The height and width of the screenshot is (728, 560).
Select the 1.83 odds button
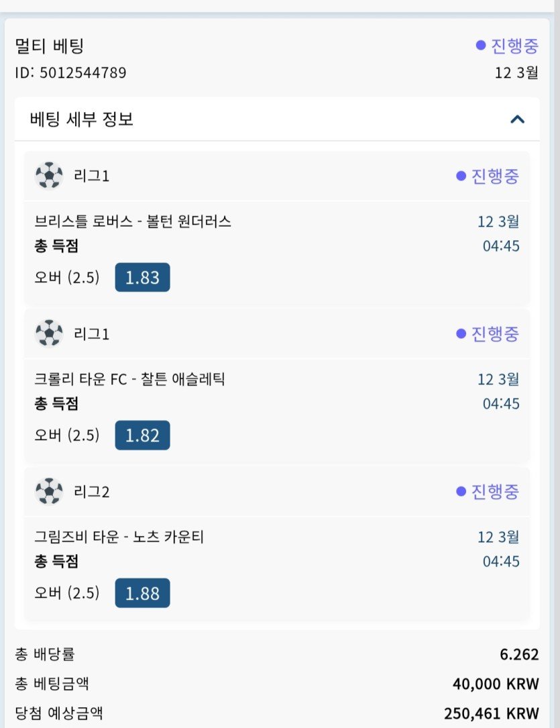(142, 277)
